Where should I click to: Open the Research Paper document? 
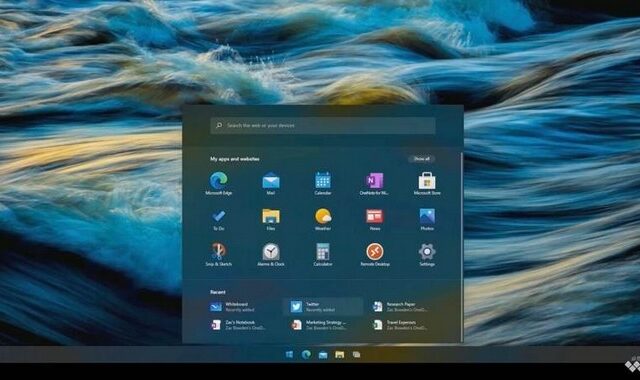[400, 307]
